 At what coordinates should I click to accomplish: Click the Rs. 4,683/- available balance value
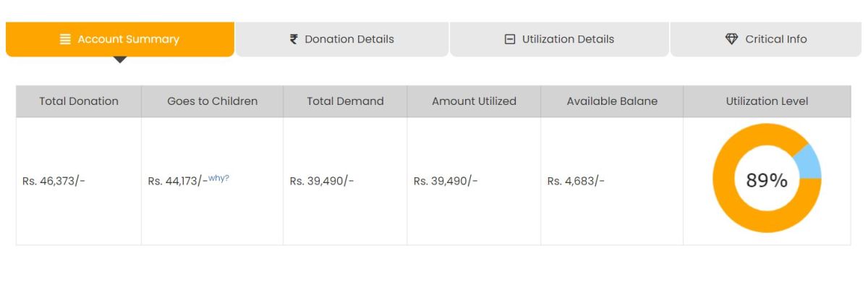[x=576, y=181]
